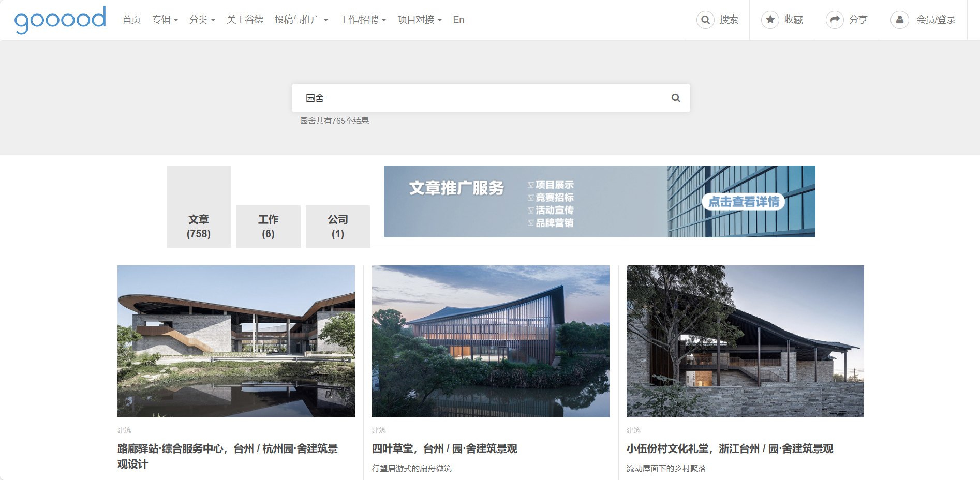Click the gooood logo

(60, 20)
